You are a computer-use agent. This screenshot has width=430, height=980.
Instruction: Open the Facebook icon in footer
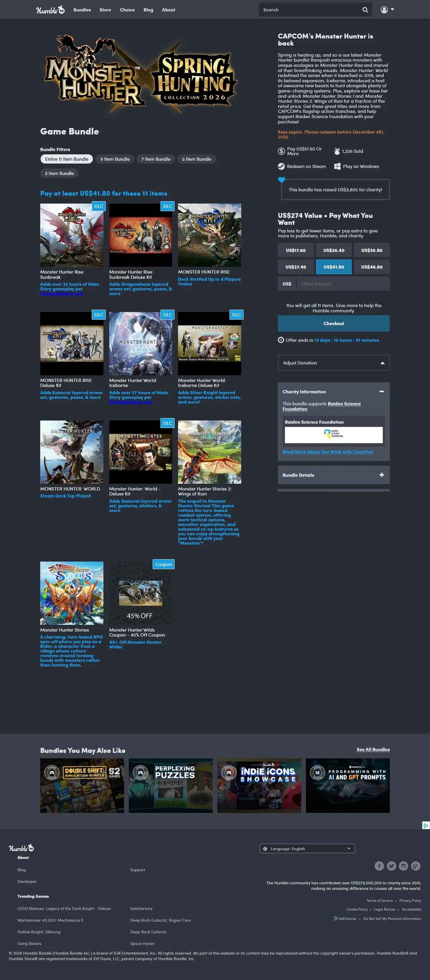[x=379, y=866]
